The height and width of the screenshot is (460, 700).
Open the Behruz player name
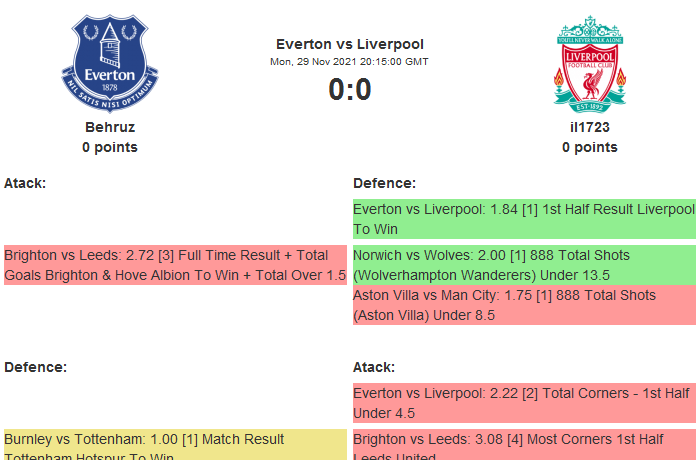coord(110,127)
